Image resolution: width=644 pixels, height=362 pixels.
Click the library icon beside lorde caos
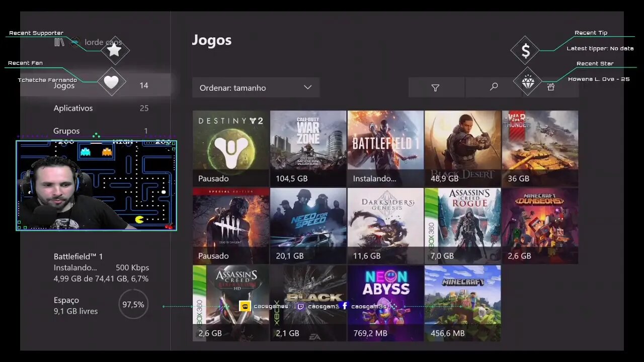(x=59, y=42)
